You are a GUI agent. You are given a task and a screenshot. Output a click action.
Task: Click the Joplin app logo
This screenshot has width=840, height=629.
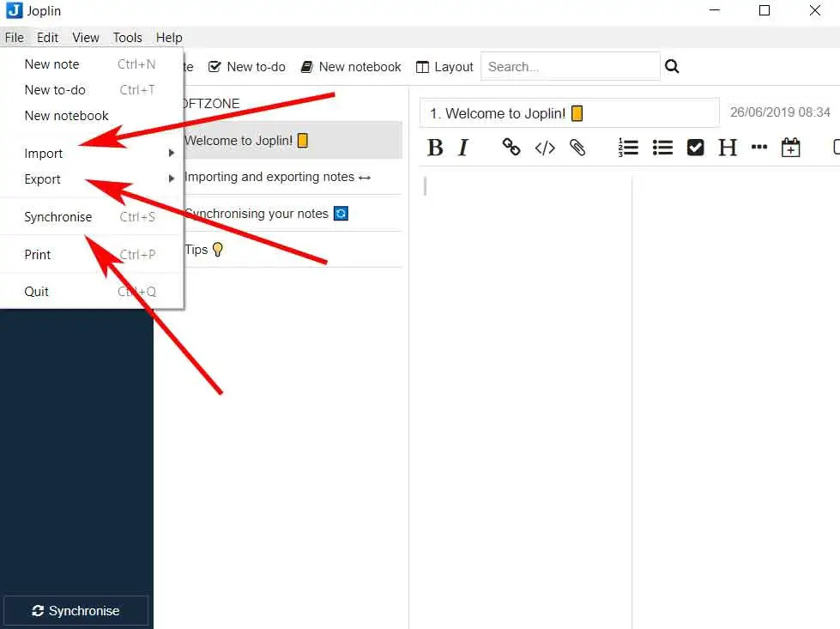14,10
